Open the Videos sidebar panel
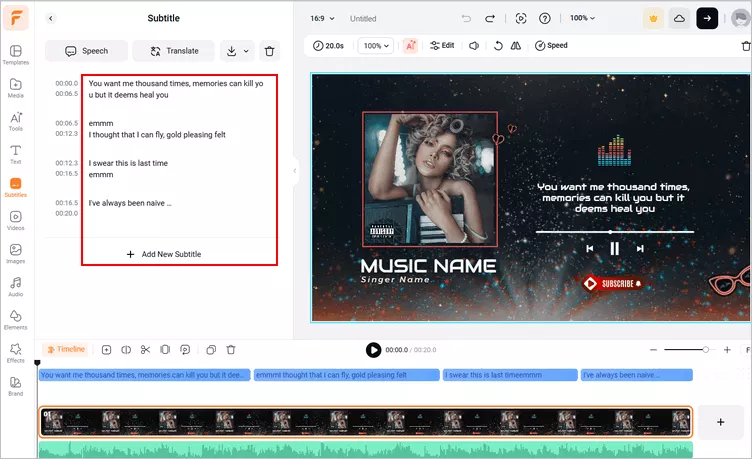 pos(15,220)
